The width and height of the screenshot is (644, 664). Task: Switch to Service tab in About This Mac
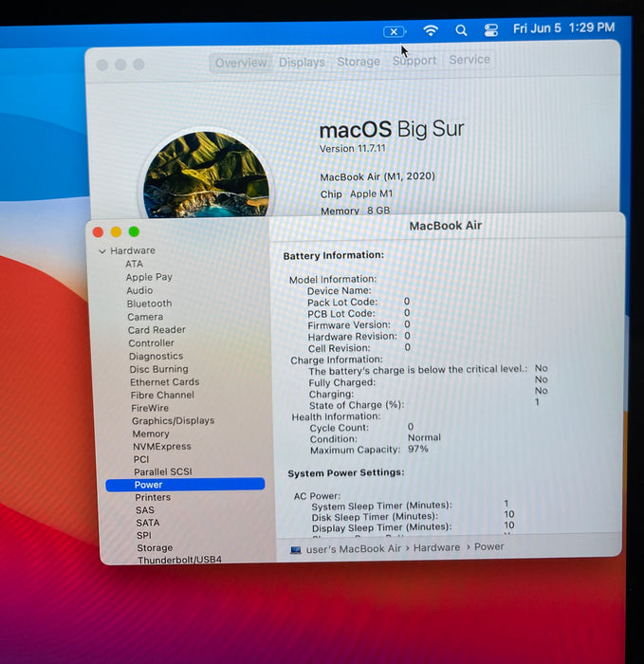[469, 60]
